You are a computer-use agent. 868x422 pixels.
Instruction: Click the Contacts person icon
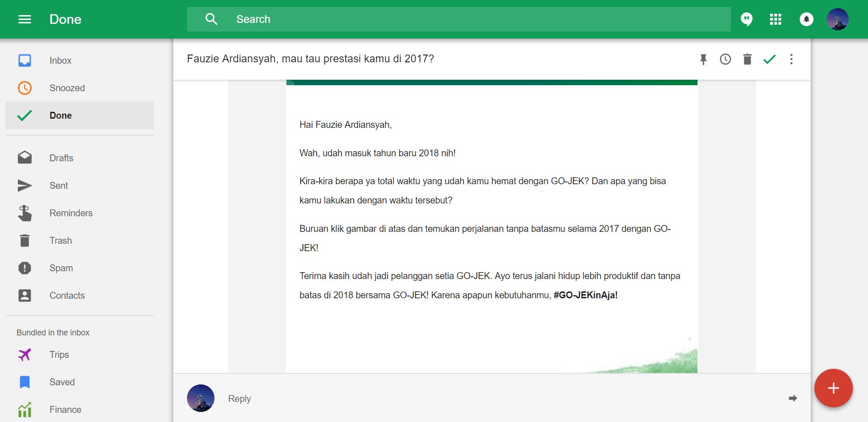pos(25,296)
